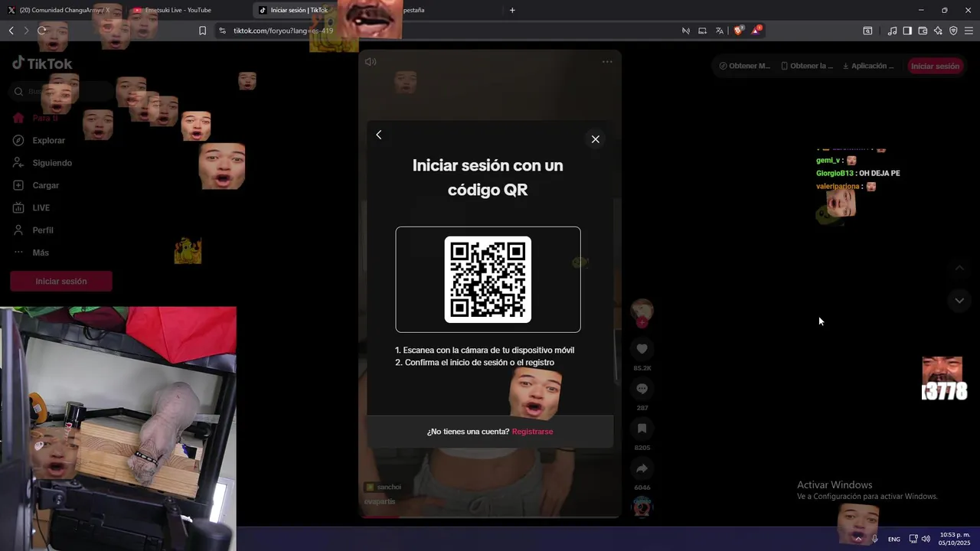This screenshot has width=980, height=551.
Task: Open the Siguiendo feed
Action: [52, 163]
